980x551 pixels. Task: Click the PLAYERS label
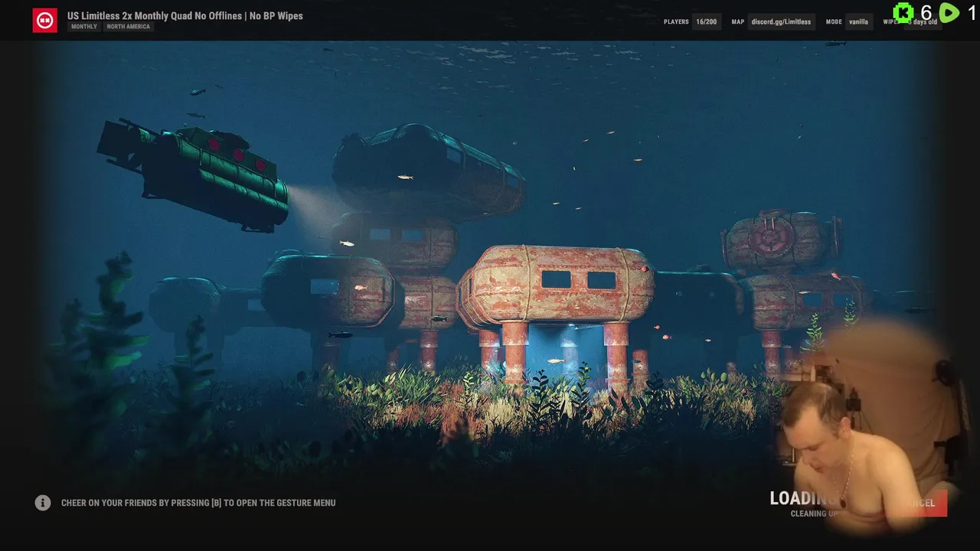coord(676,22)
